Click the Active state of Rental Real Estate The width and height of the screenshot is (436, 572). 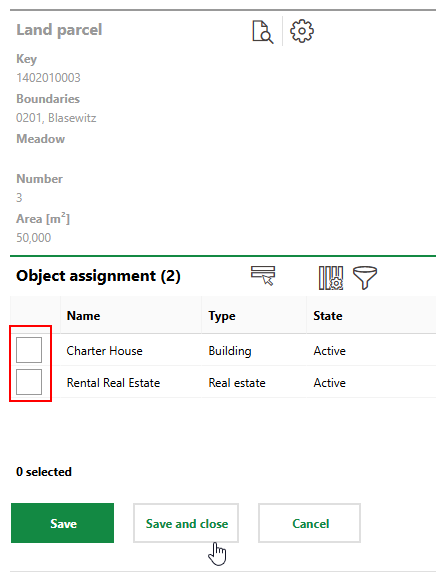(x=329, y=383)
